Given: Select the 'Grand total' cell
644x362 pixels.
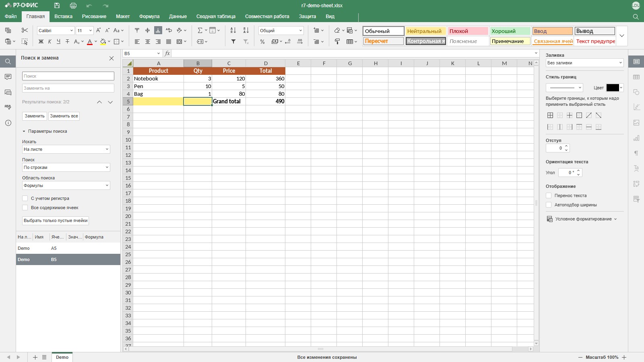Looking at the screenshot, I should tap(229, 101).
